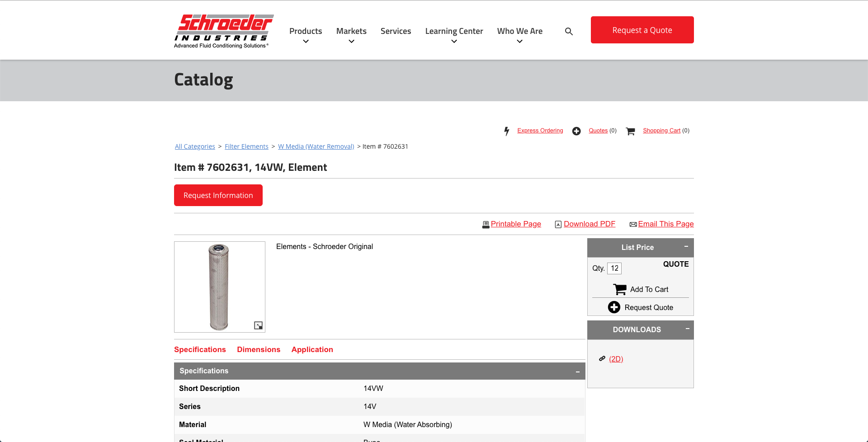Click the envelope icon for Email This Page
This screenshot has height=442, width=868.
pos(633,225)
